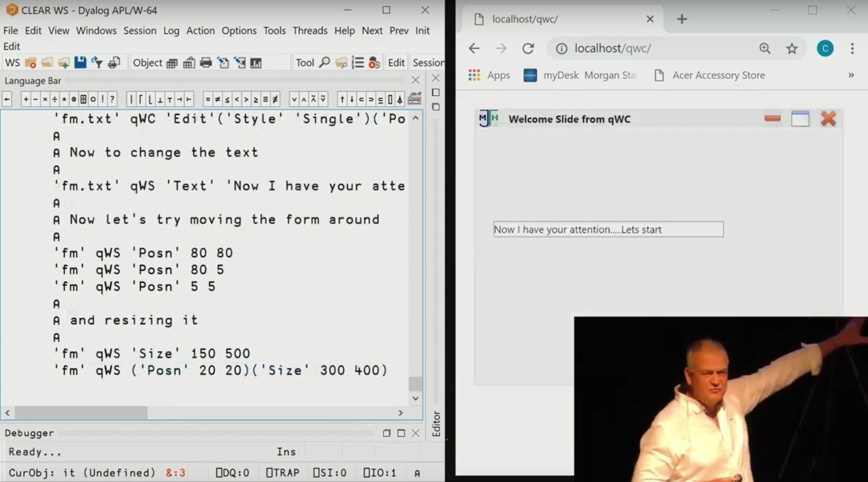Screen dimensions: 868x482
Task: Close the localhost/qwc/ tab
Action: [650, 19]
